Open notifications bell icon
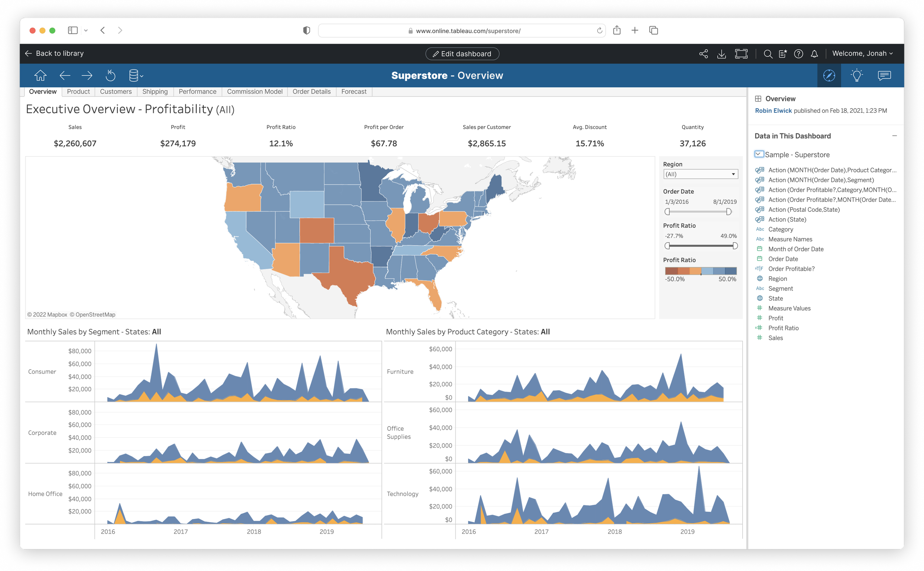Image resolution: width=924 pixels, height=571 pixels. point(814,54)
